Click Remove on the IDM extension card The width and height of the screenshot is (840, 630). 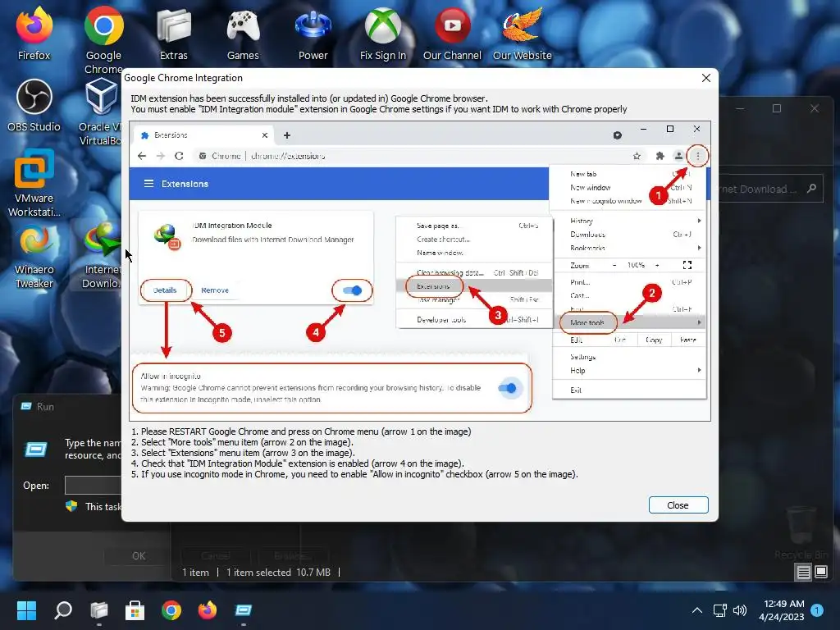coord(215,290)
